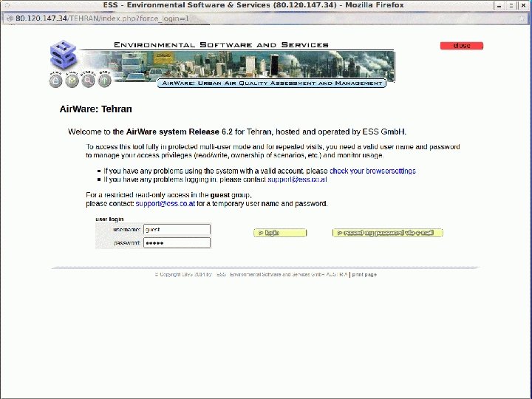The height and width of the screenshot is (399, 532).
Task: Click resend my password via e-mail button
Action: coord(387,233)
